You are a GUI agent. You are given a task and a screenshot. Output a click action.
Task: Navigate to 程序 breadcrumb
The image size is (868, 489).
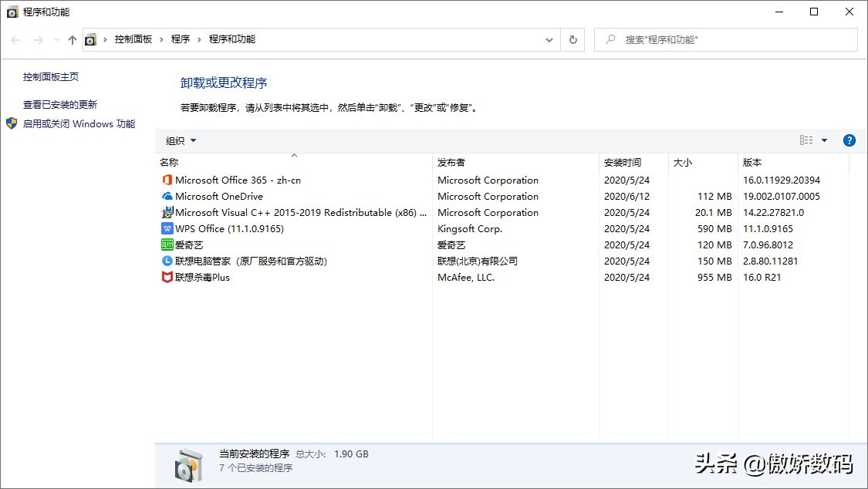181,39
